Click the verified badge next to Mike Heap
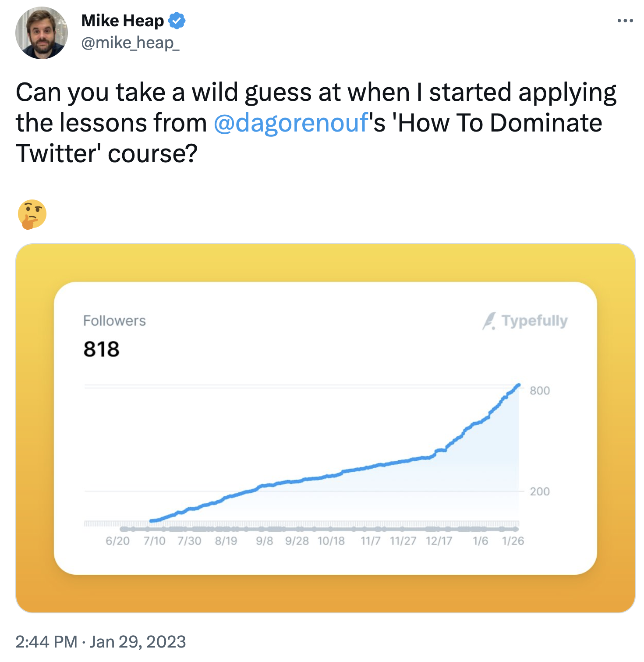 point(177,20)
